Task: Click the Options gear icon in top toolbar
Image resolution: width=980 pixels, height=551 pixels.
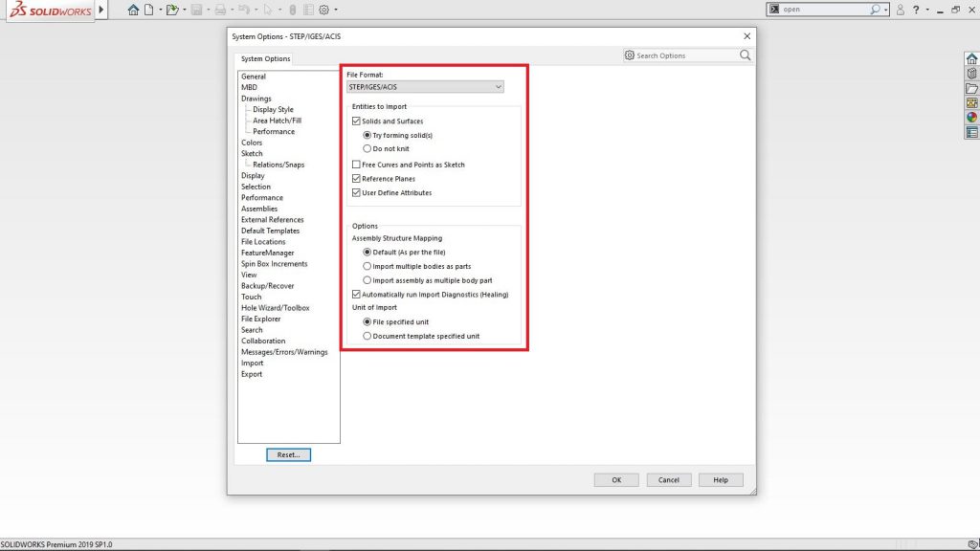Action: 323,10
